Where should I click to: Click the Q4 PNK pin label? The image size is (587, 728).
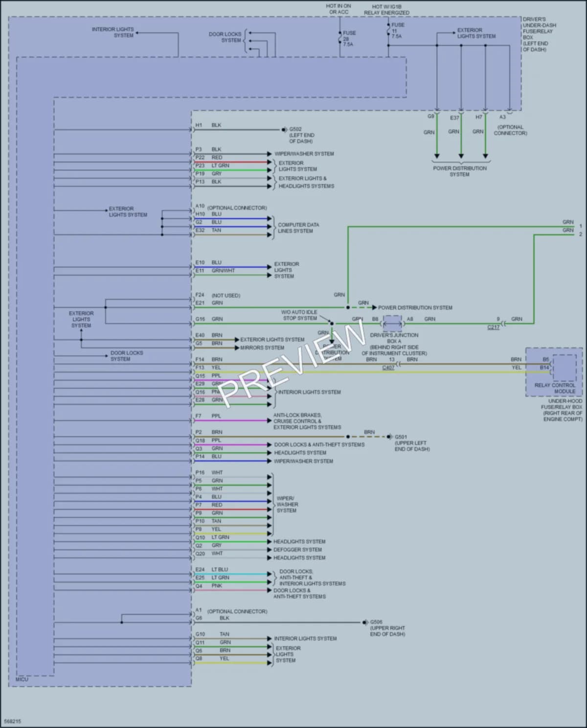209,586
